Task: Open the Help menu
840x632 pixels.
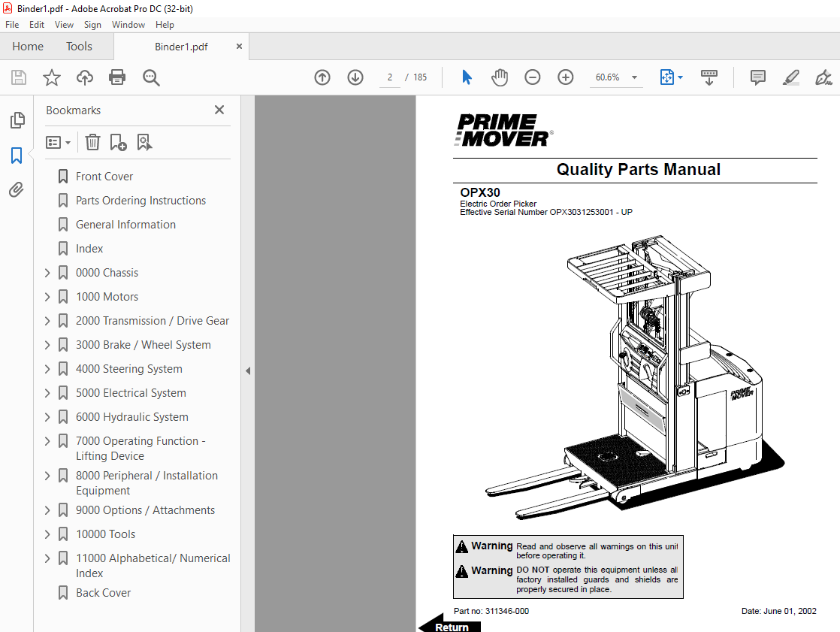Action: (x=165, y=25)
